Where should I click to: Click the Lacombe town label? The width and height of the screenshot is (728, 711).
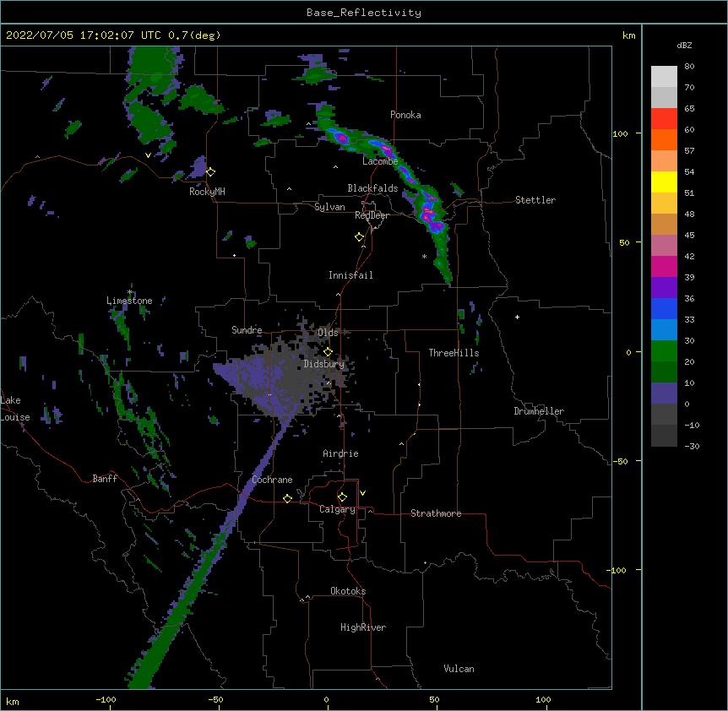point(380,161)
